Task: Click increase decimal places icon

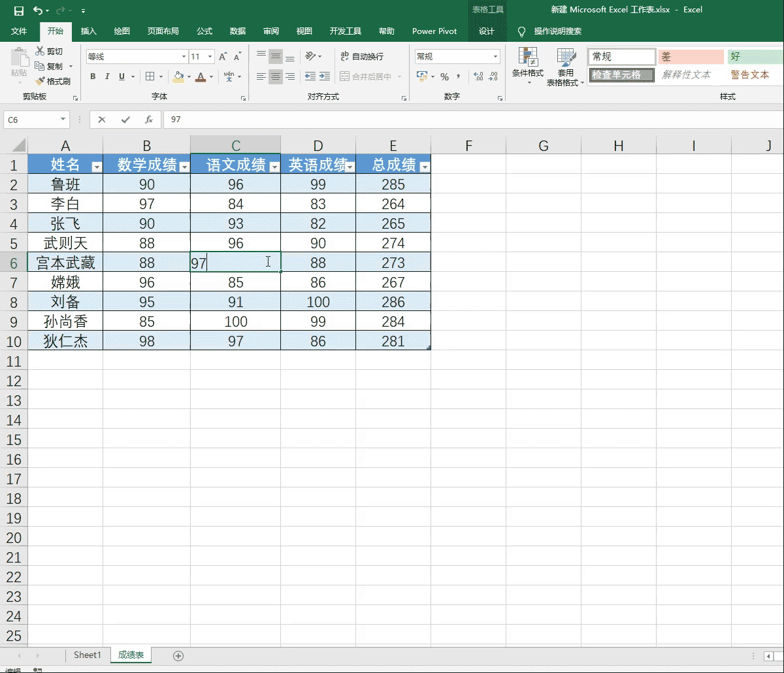Action: 478,76
